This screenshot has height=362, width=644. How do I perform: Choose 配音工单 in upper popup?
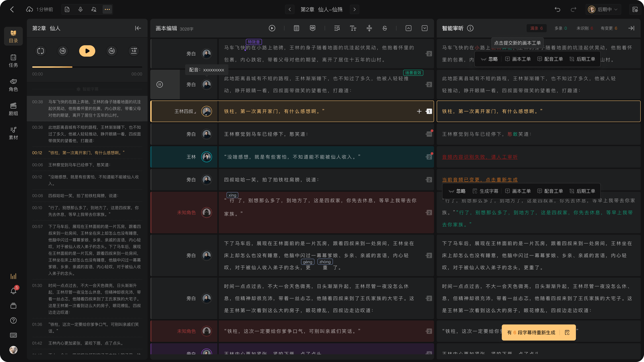coord(550,59)
